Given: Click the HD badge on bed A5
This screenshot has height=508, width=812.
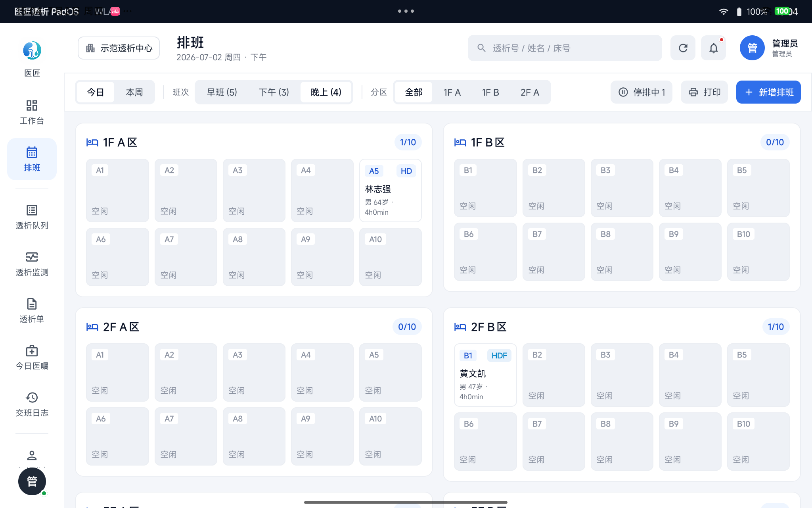Looking at the screenshot, I should pyautogui.click(x=406, y=171).
